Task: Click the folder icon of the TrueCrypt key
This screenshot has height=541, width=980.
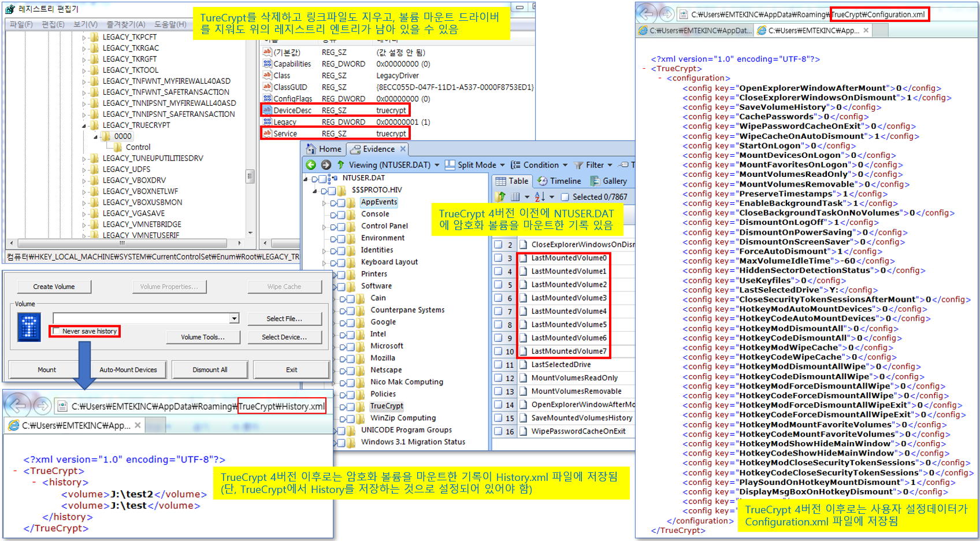Action: pos(361,406)
